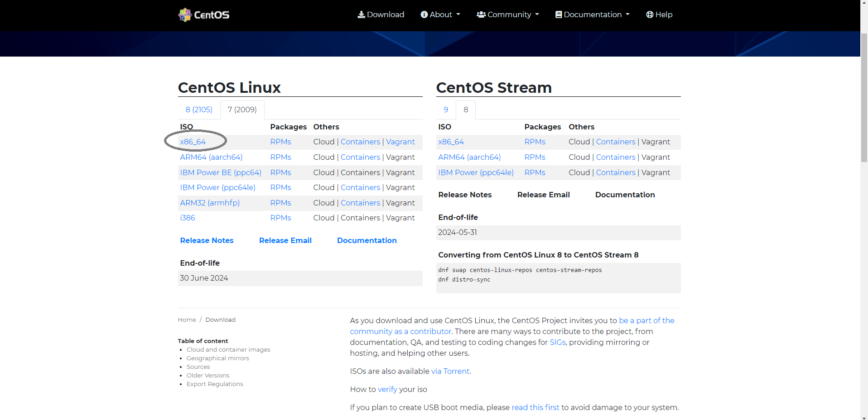Switch to the CentOS Linux 8 (2105) tab
Viewport: 868px width, 420px height.
point(199,110)
